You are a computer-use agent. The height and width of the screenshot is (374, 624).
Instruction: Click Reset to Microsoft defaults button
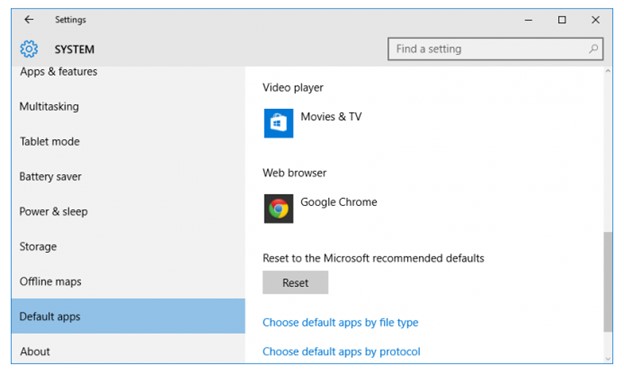click(295, 282)
